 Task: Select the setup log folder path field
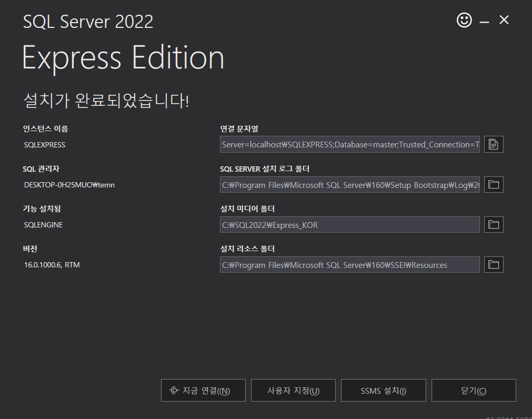tap(350, 185)
